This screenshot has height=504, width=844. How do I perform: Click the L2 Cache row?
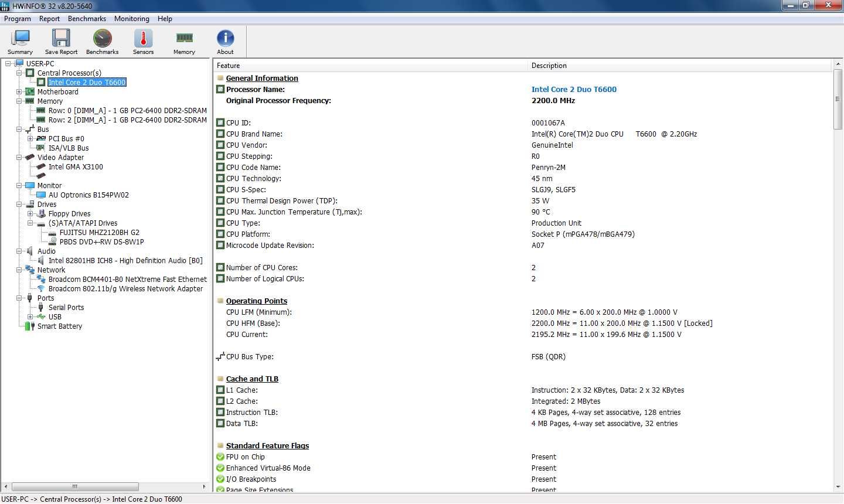(x=522, y=401)
